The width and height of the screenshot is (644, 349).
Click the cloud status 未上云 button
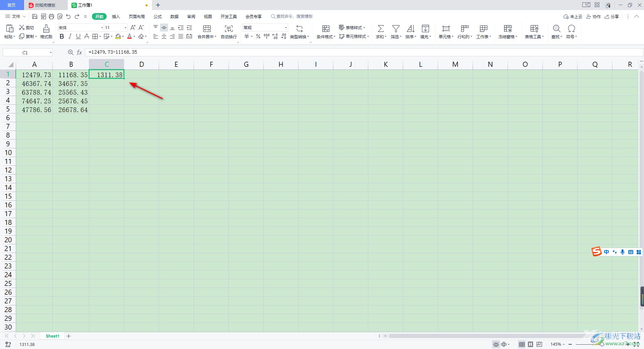click(x=573, y=16)
